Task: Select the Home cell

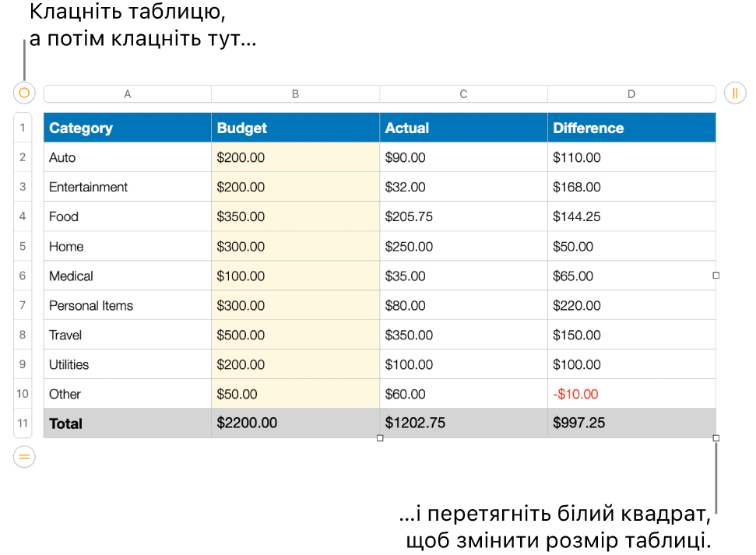Action: pos(127,246)
